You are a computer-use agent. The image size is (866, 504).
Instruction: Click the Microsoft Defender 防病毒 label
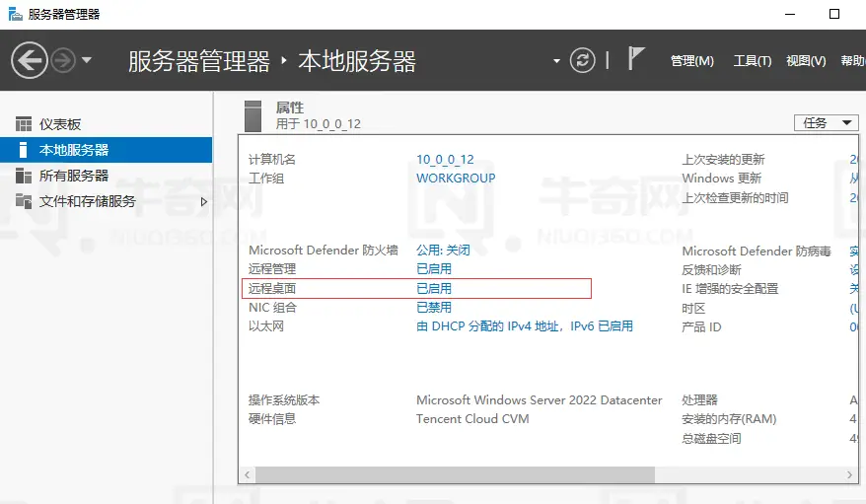757,252
